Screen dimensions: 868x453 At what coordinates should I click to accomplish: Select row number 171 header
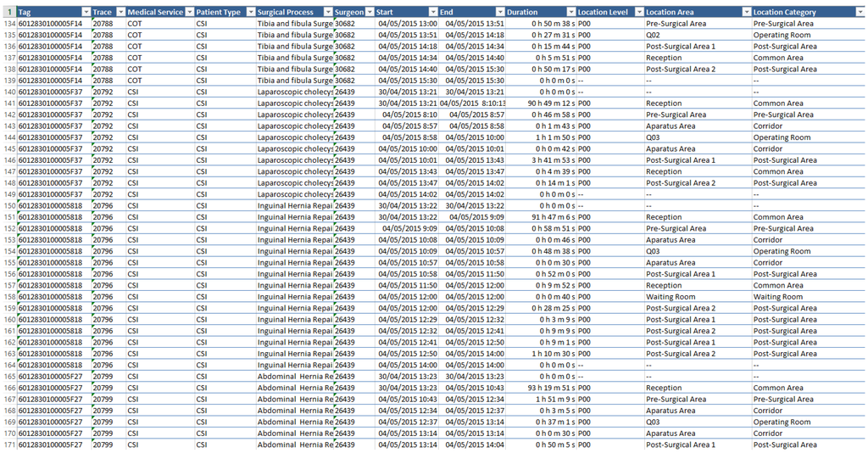click(8, 445)
